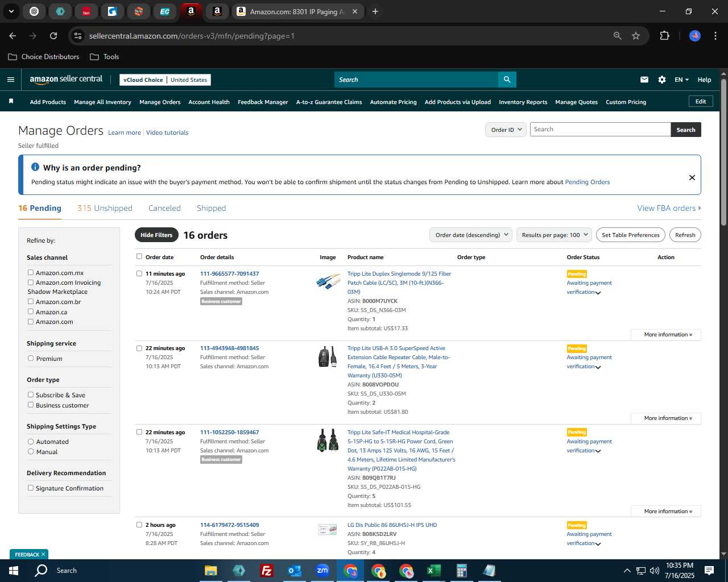Check the Business customer order type
Screen dimensions: 728x582
[31, 405]
